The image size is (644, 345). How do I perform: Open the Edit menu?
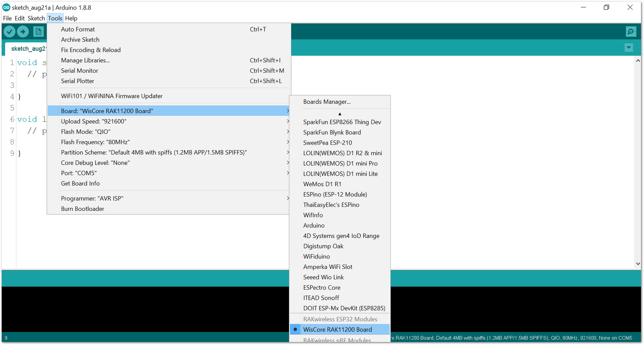(x=20, y=18)
